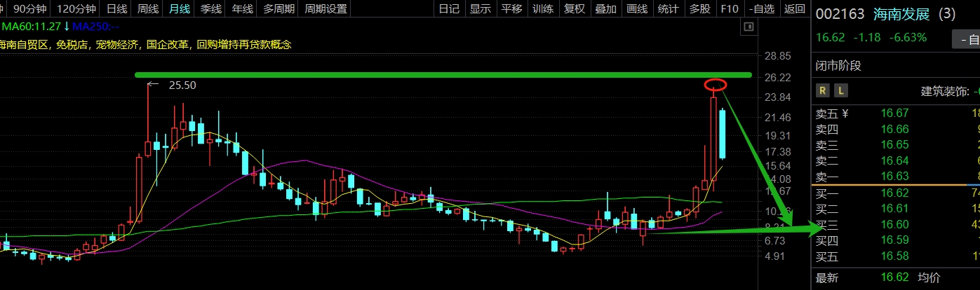Click the stock code 002163

(838, 14)
